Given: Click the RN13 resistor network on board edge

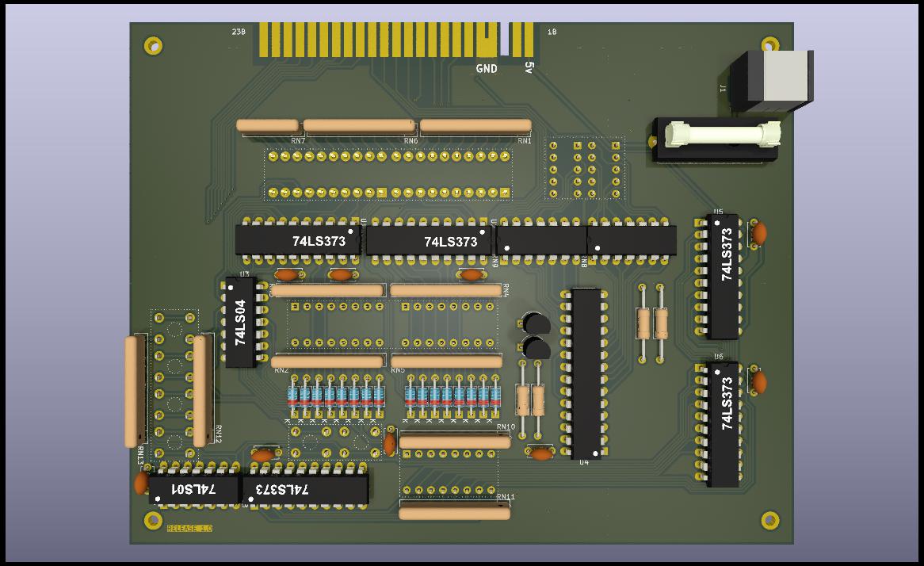Looking at the screenshot, I should 132,392.
